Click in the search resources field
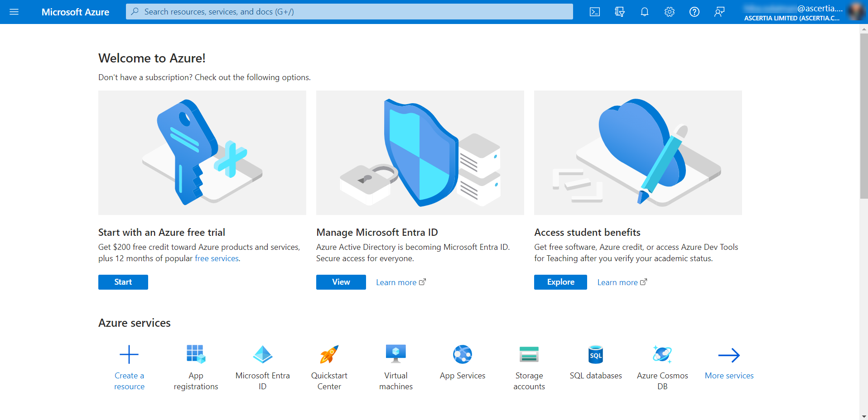 [x=349, y=12]
